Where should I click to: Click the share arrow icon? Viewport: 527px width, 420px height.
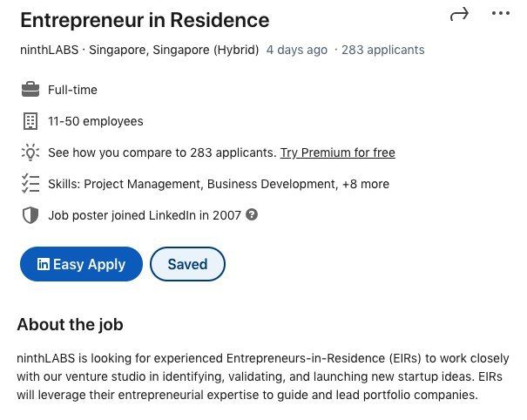[459, 14]
